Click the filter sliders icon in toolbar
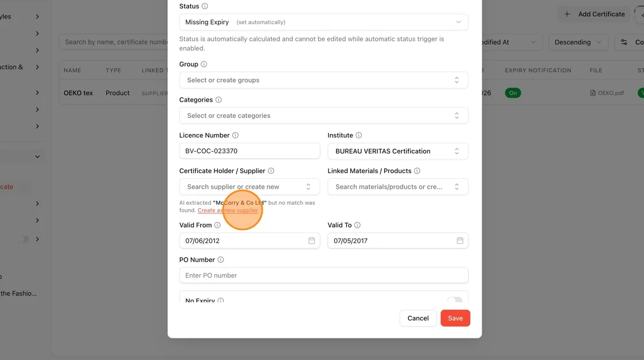 [x=624, y=43]
